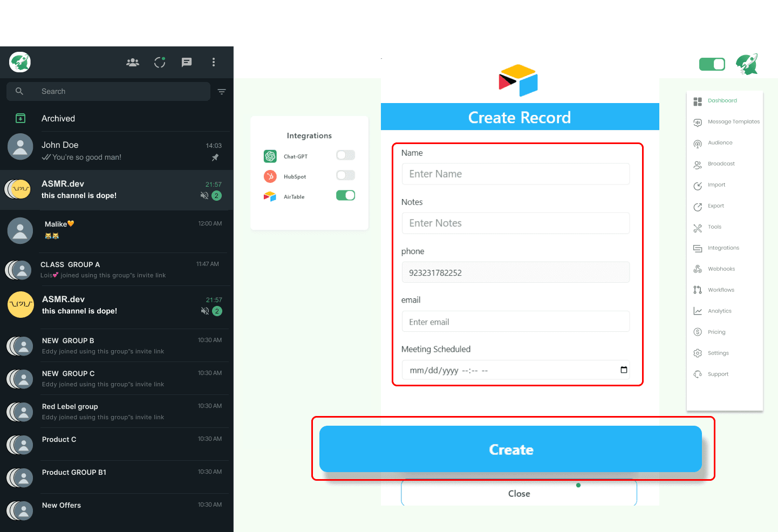Viewport: 778px width, 532px height.
Task: Open the Archived chats row
Action: coord(117,118)
